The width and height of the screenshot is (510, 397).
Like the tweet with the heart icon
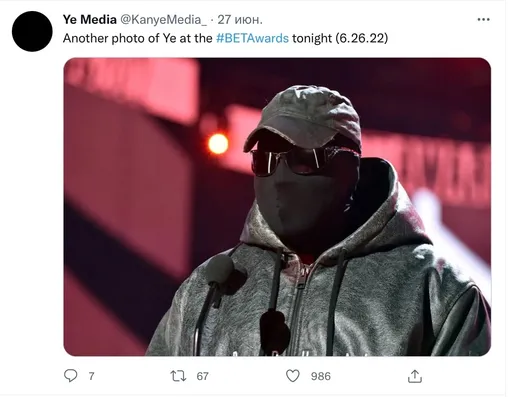pos(293,376)
